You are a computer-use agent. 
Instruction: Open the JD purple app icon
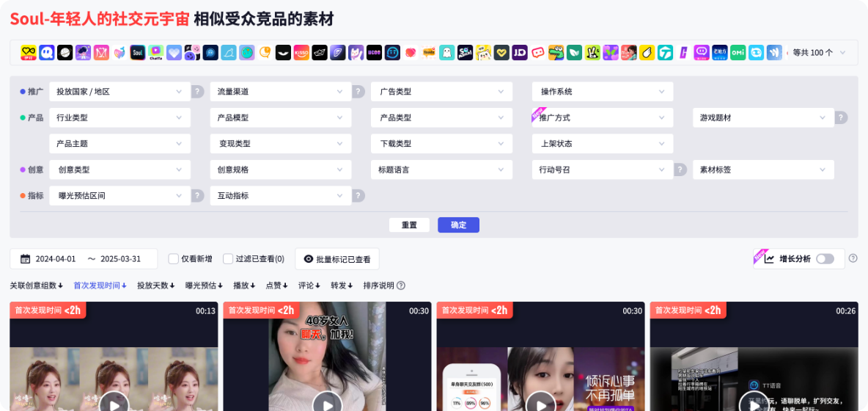(x=520, y=53)
